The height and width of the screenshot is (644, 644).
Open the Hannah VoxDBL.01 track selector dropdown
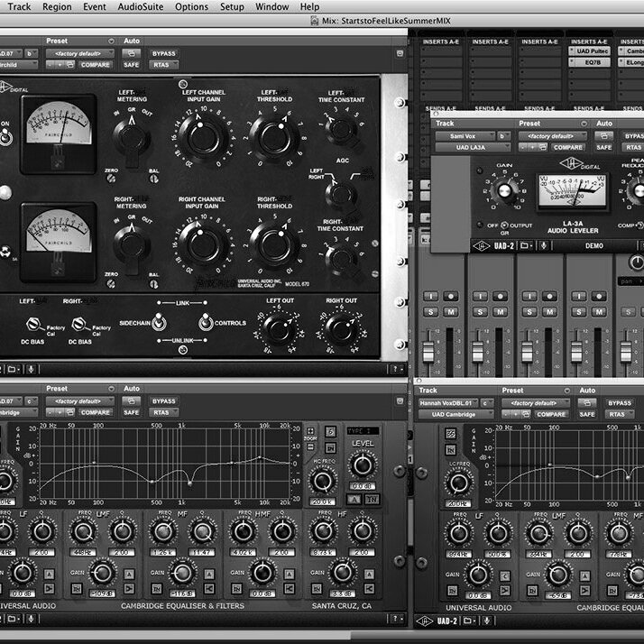[x=449, y=403]
